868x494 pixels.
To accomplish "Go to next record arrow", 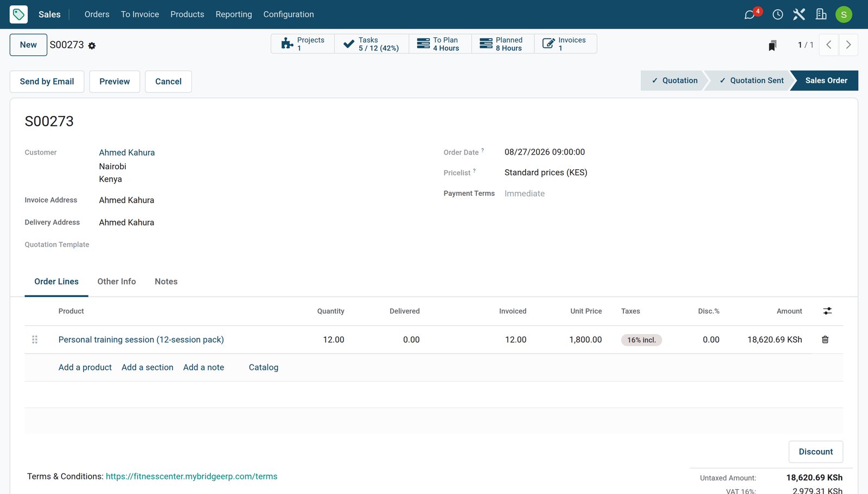I will pyautogui.click(x=848, y=44).
